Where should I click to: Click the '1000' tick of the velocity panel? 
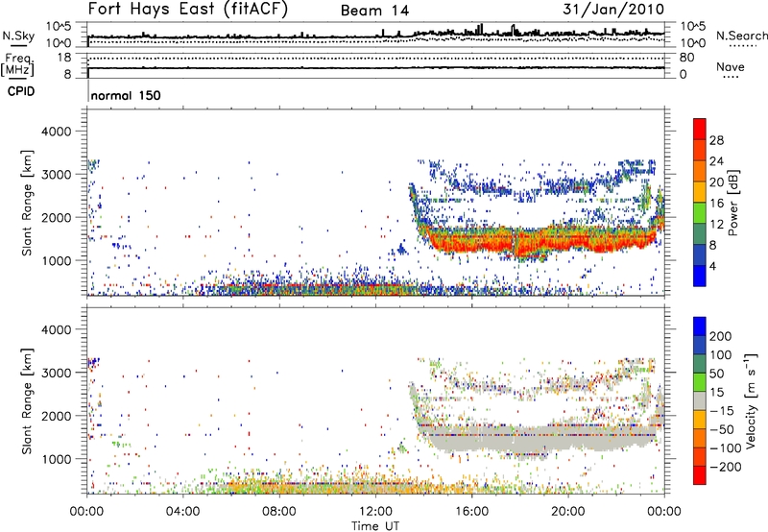click(x=56, y=459)
